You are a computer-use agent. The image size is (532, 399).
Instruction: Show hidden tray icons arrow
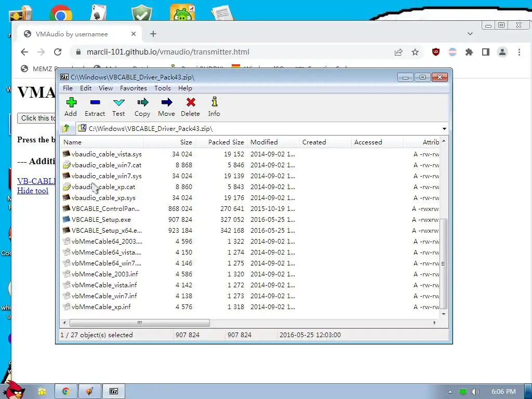[450, 392]
